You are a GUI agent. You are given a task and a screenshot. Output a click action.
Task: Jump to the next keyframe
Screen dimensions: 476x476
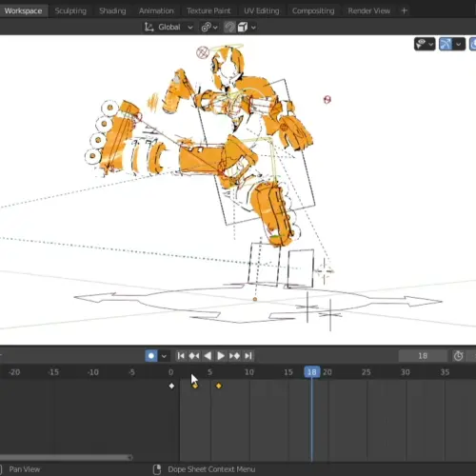pos(234,356)
